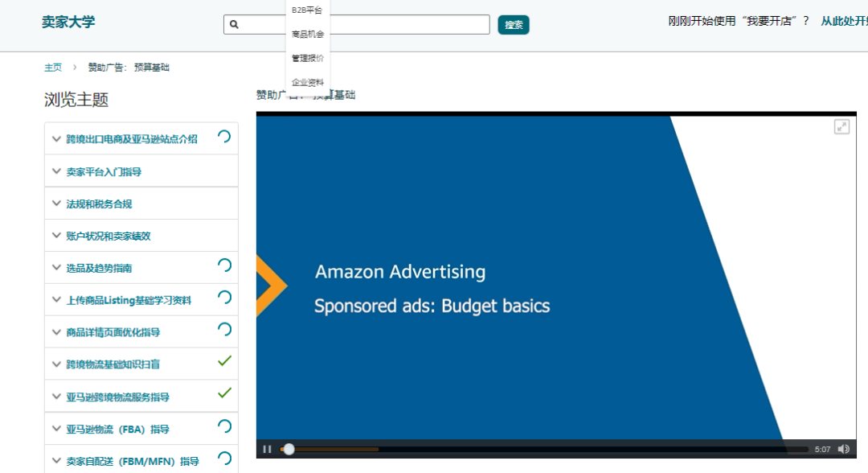Expand the 账户状况和卖家绩效 topic
Screen dimensions: 868x473
[x=141, y=236]
